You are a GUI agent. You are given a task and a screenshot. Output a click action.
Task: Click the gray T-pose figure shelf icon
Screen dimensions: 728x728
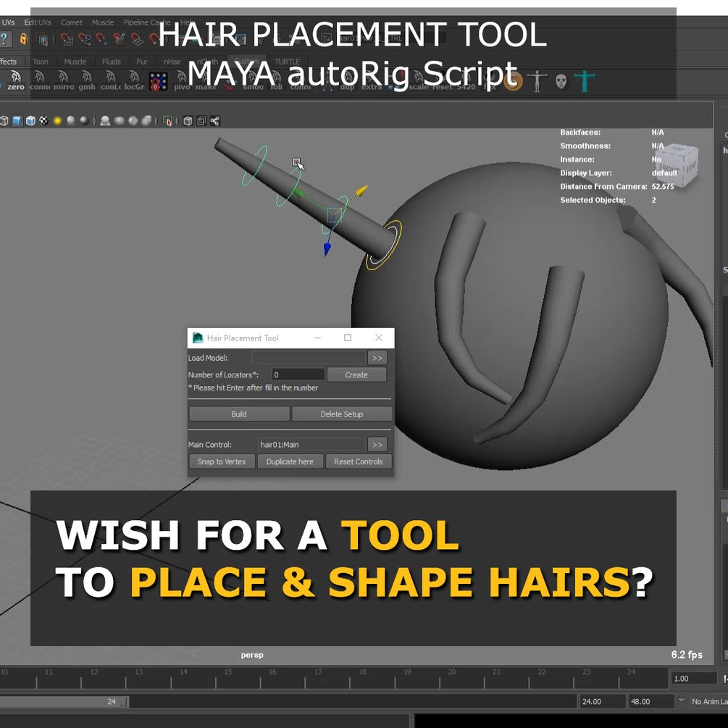coord(537,82)
